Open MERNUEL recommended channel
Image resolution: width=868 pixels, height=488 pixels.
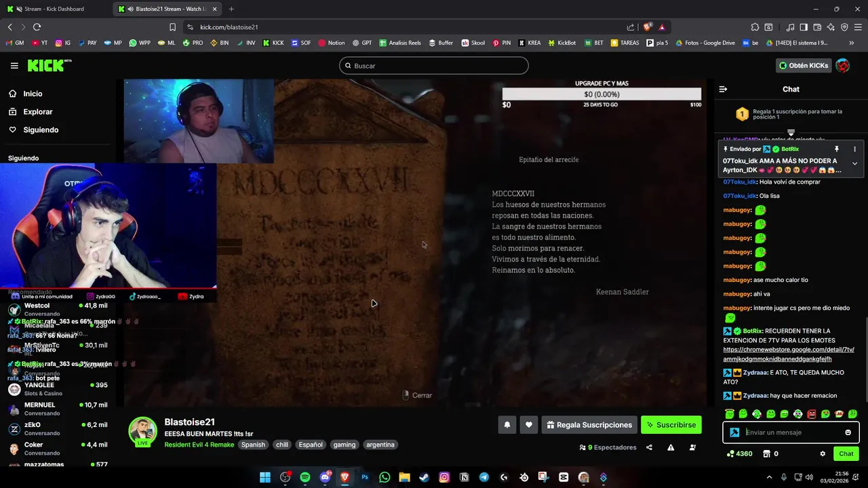click(59, 409)
